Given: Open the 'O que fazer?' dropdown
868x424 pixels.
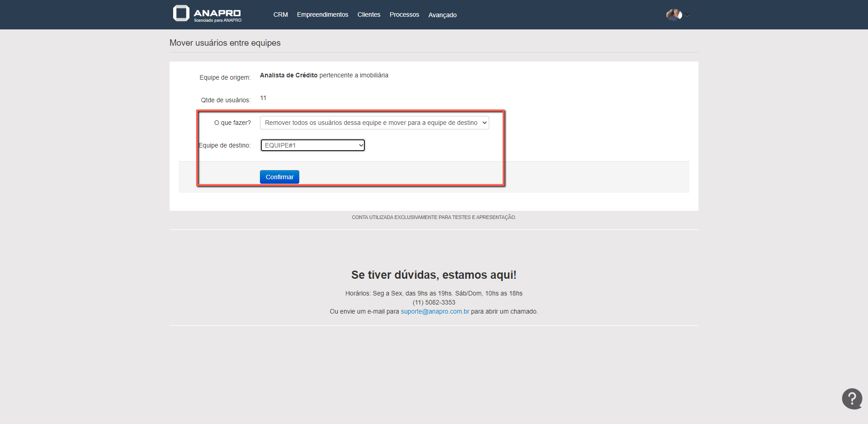Looking at the screenshot, I should pyautogui.click(x=374, y=123).
